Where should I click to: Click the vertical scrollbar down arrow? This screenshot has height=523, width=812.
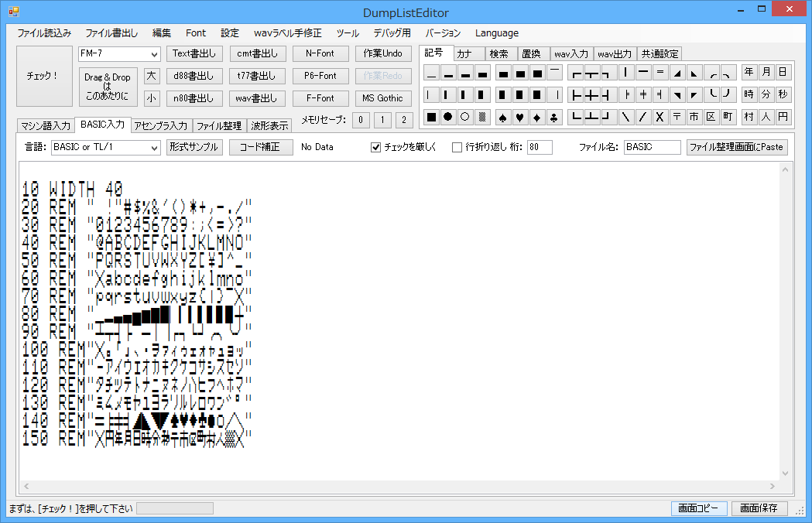point(785,473)
